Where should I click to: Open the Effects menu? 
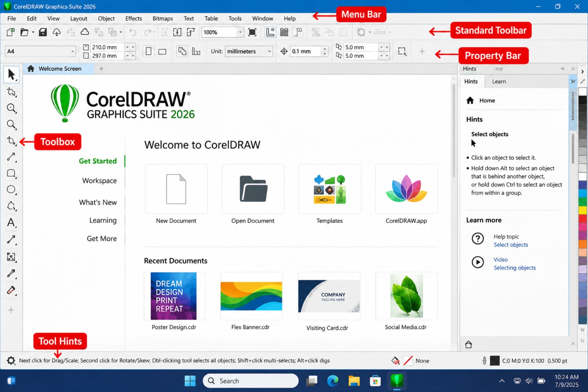click(133, 19)
